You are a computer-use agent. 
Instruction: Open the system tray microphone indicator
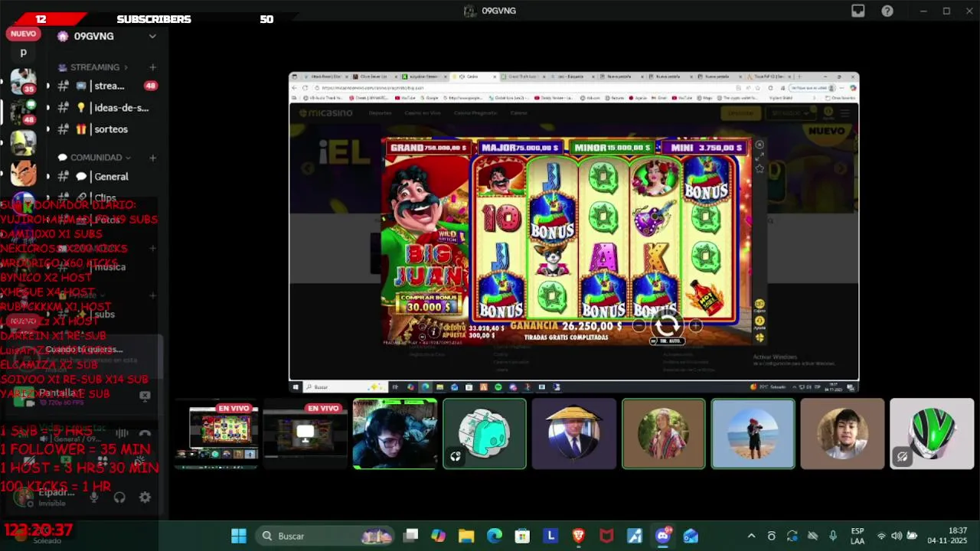pos(833,536)
